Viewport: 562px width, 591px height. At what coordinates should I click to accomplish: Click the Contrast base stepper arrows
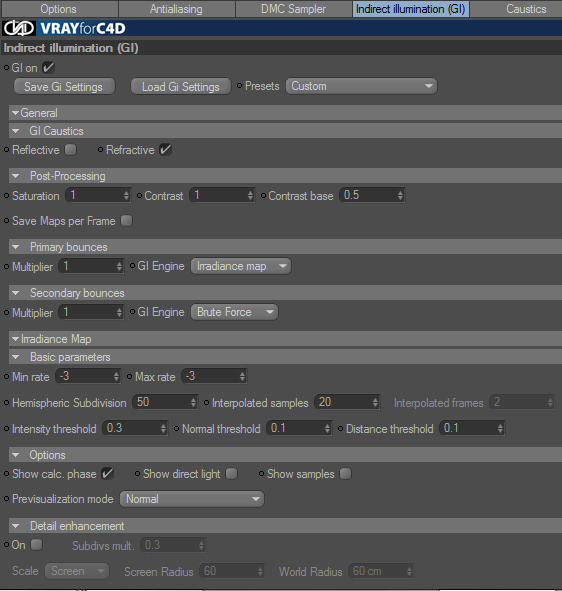pyautogui.click(x=400, y=195)
